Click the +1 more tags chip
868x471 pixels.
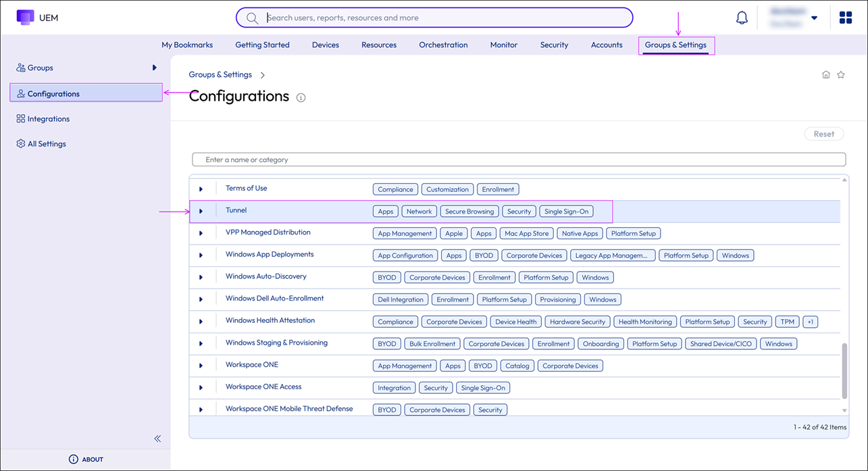[811, 322]
